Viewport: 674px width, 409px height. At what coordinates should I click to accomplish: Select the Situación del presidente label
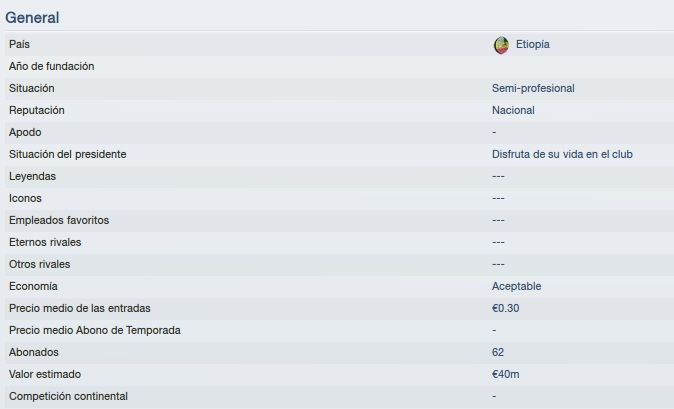tap(67, 154)
